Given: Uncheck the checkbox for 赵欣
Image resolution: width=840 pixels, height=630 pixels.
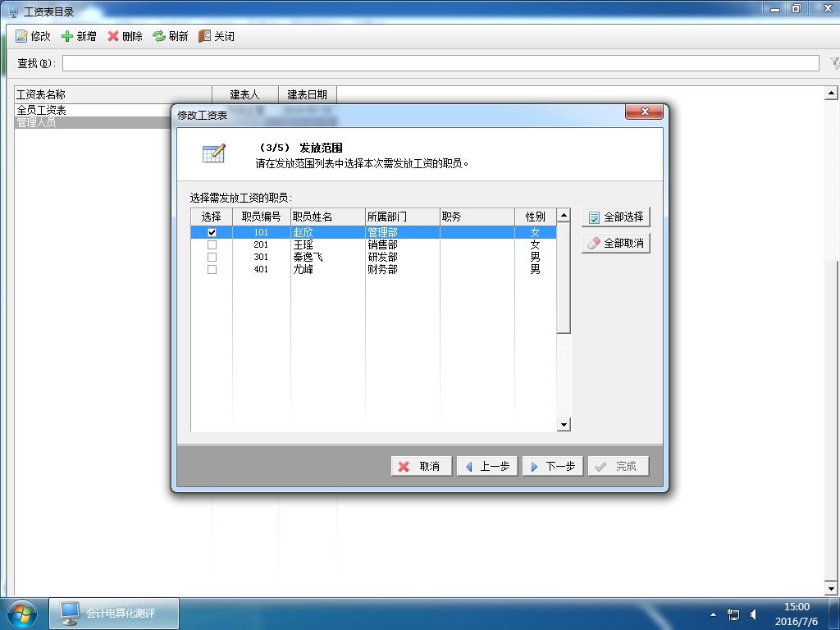Looking at the screenshot, I should [212, 232].
